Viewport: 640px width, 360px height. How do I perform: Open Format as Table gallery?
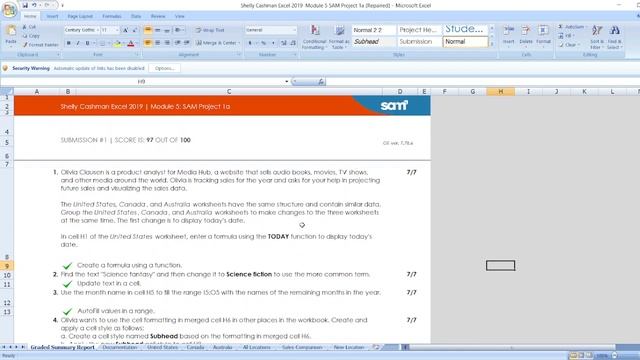(x=339, y=37)
